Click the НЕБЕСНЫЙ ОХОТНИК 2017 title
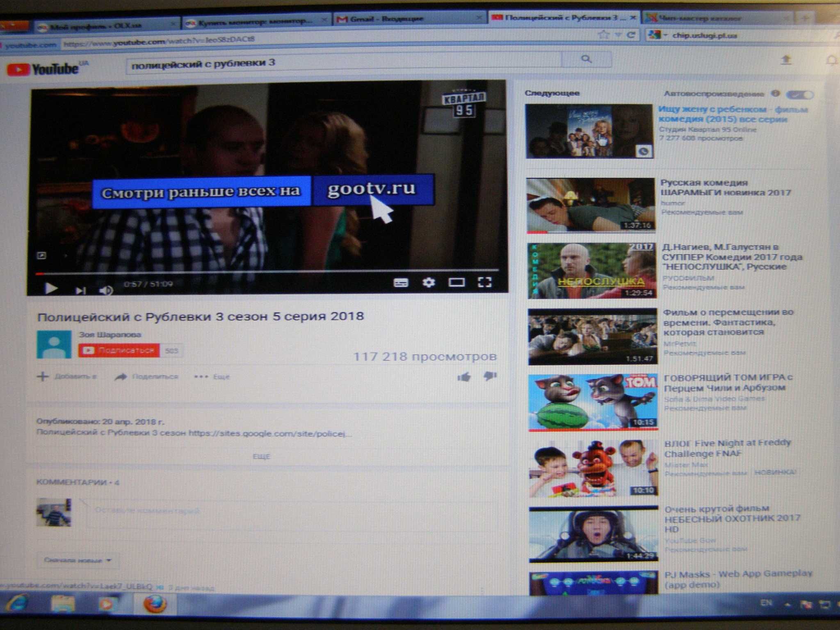This screenshot has width=840, height=630. click(732, 519)
